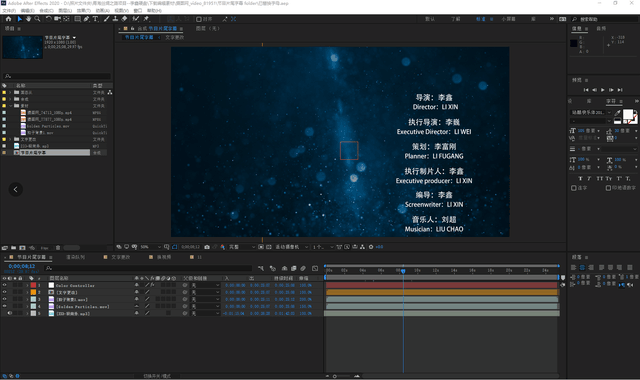Open the timeline Graph Editor icon
Image resolution: width=640 pixels, height=380 pixels.
click(315, 268)
